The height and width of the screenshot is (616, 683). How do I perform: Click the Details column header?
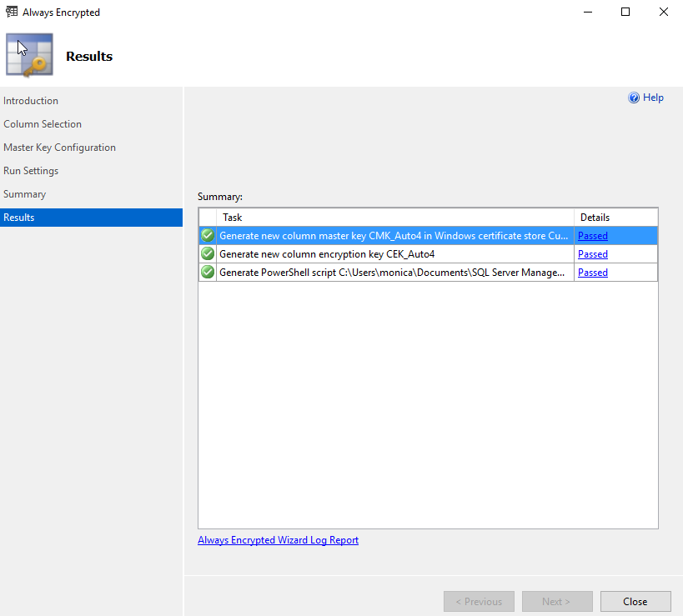(x=616, y=218)
